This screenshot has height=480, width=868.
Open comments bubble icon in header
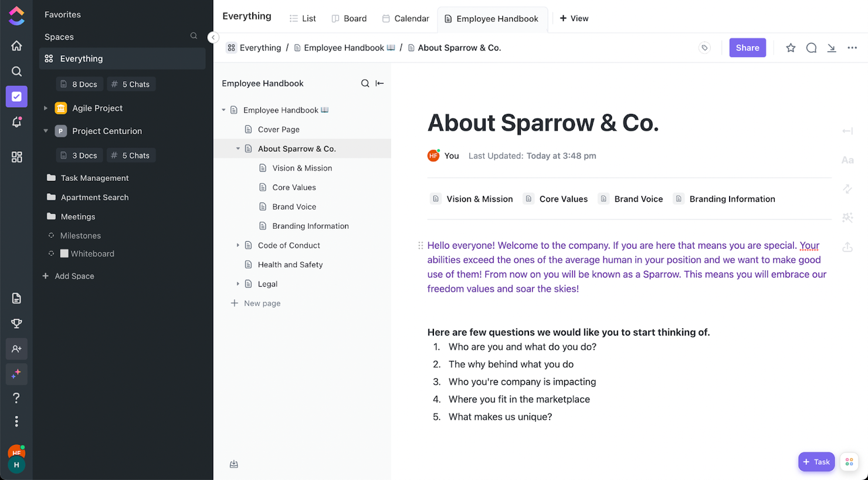(811, 48)
